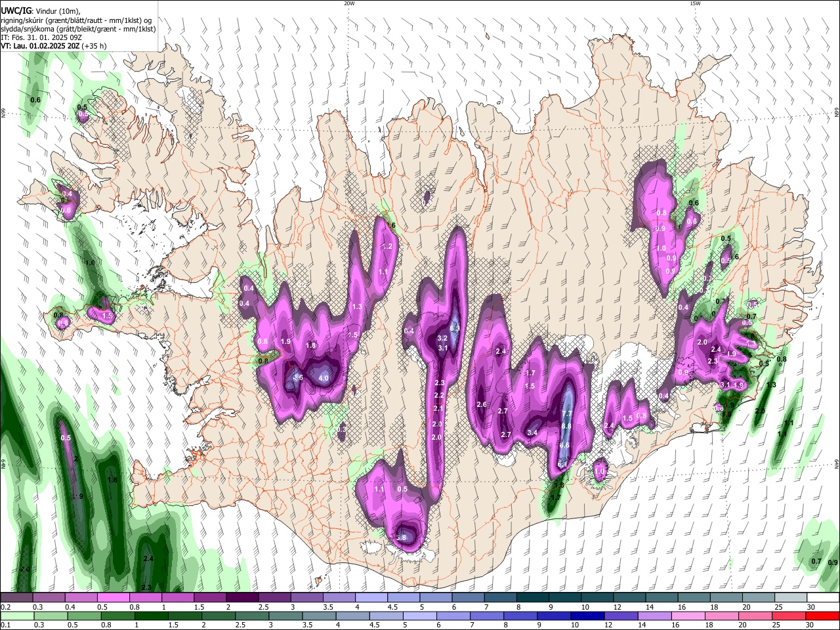Pick the bright pink-magenta snow scale swatch
Viewport: 840px width, 630px height.
click(x=113, y=597)
